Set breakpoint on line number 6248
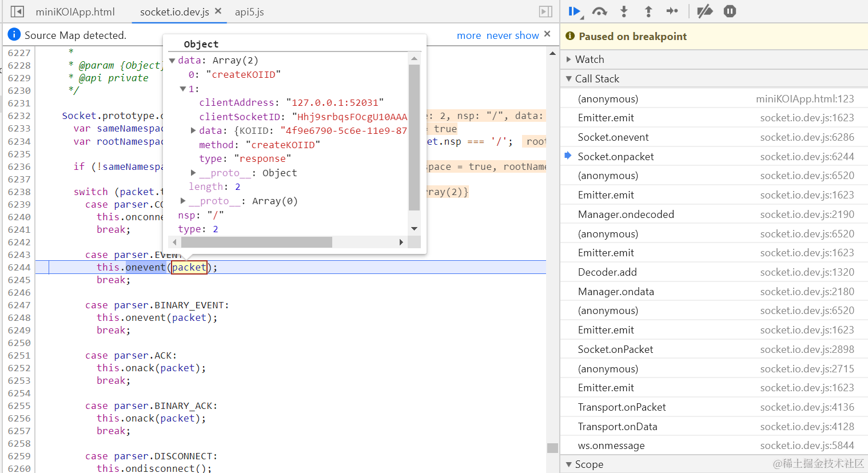The height and width of the screenshot is (473, 868). point(19,317)
